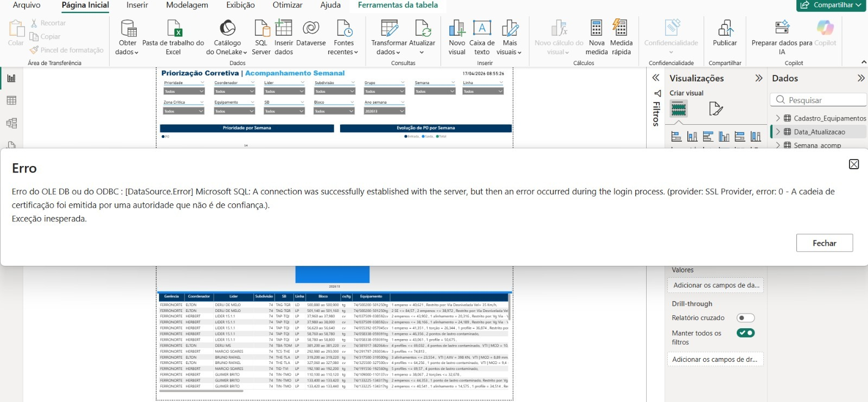Click the Transformar dados icon
868x402 pixels.
click(389, 28)
